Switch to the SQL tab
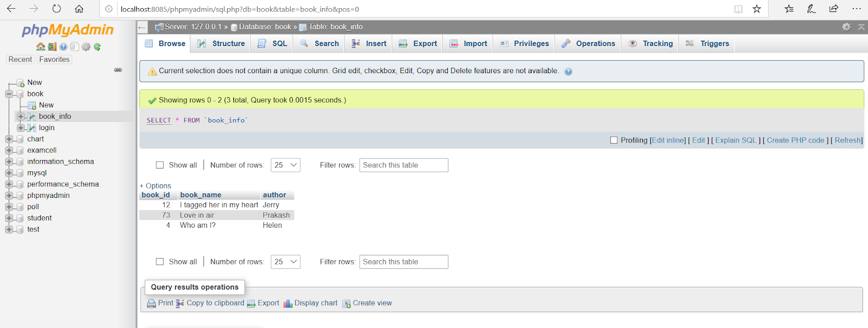Screen dimensions: 868x328 (272, 43)
